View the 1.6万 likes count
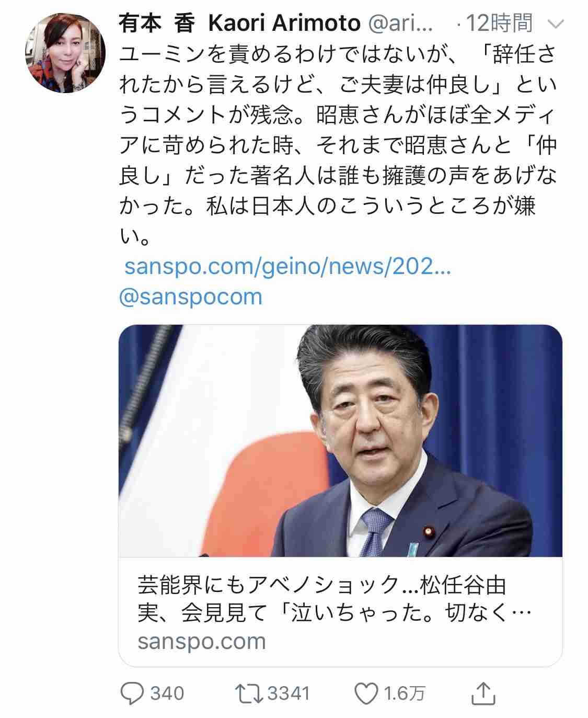This screenshot has height=718, width=588. (405, 693)
